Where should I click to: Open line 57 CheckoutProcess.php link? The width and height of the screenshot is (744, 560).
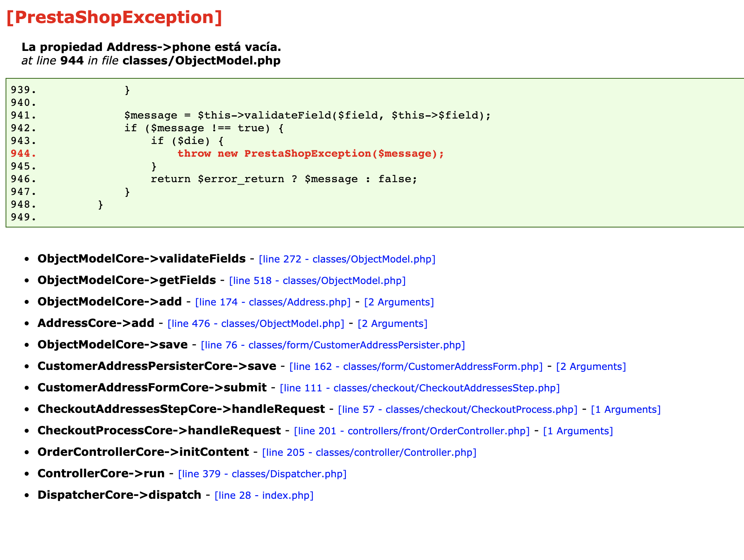pyautogui.click(x=458, y=410)
